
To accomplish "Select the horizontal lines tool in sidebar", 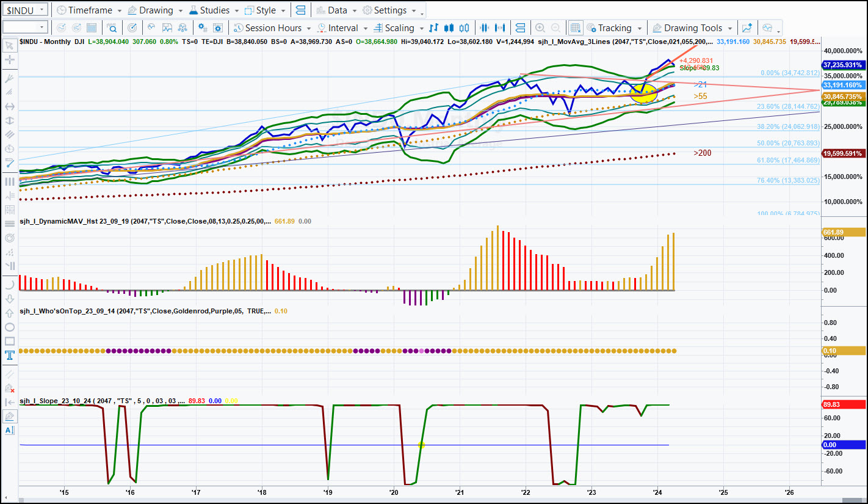I will coord(10,224).
